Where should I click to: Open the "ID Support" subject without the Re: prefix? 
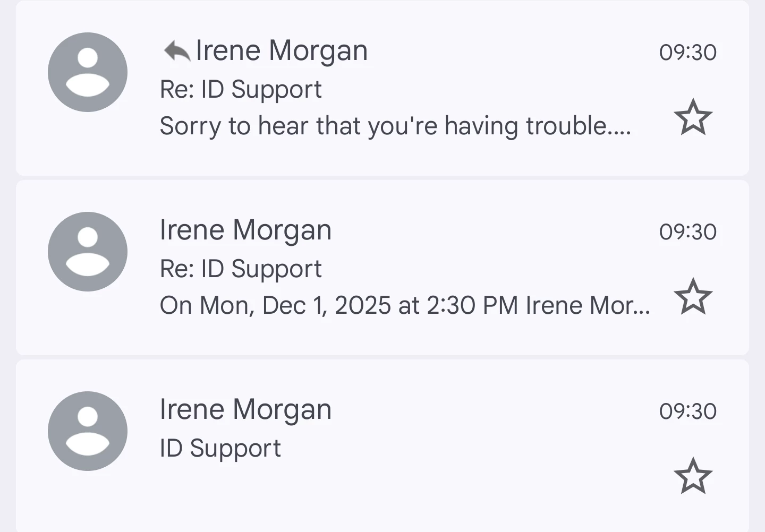click(220, 448)
